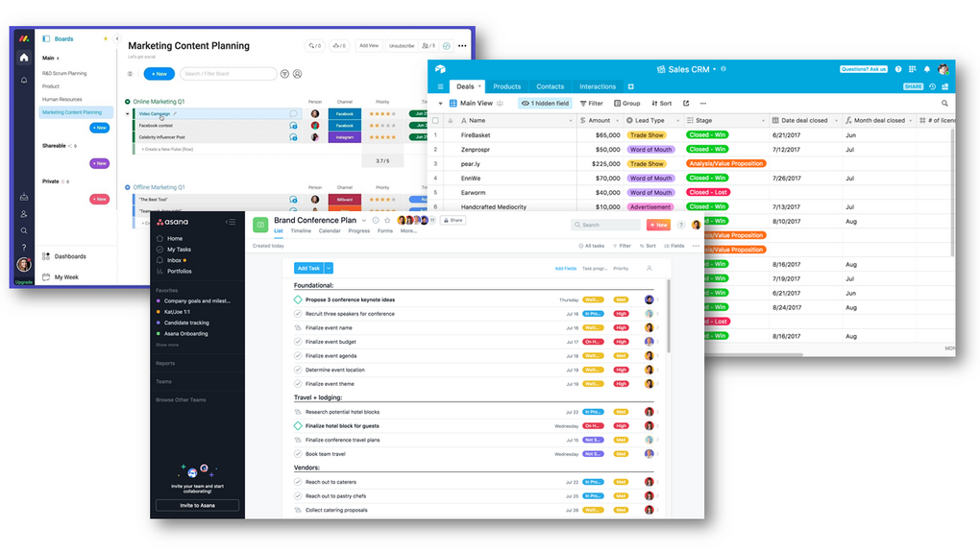The image size is (980, 551).
Task: Open the Airtable logo in the Sales CRM window
Action: click(x=440, y=69)
